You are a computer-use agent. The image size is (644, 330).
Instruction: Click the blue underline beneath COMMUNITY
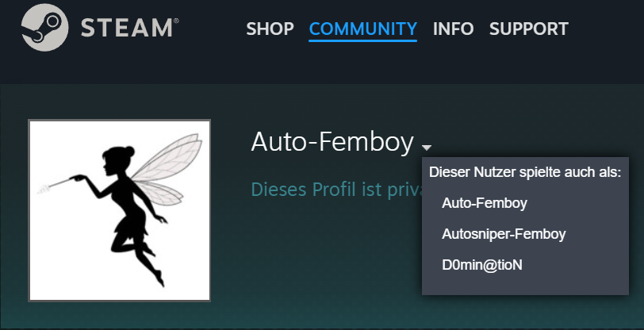[x=363, y=40]
